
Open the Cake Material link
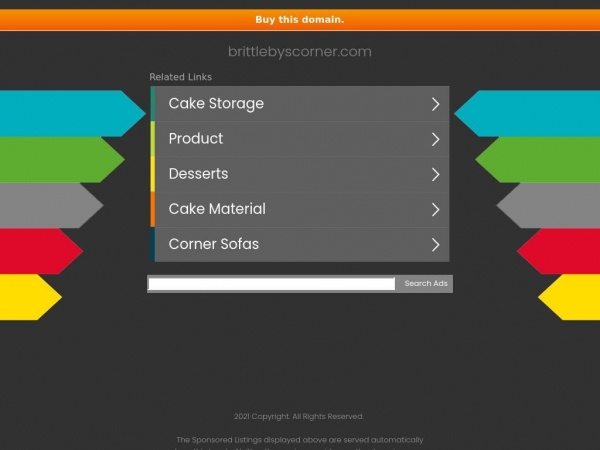300,209
